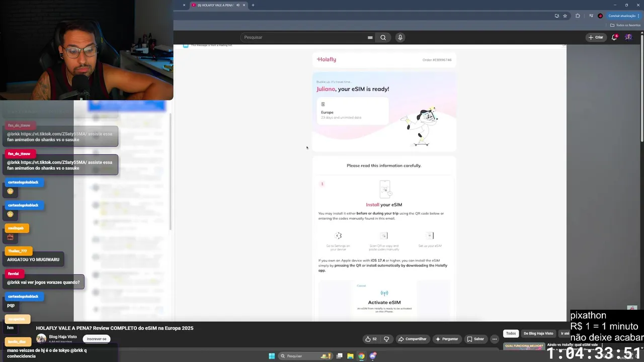This screenshot has width=644, height=362.
Task: Click the video title HOLAFLY VALE A PENA
Action: 115,328
